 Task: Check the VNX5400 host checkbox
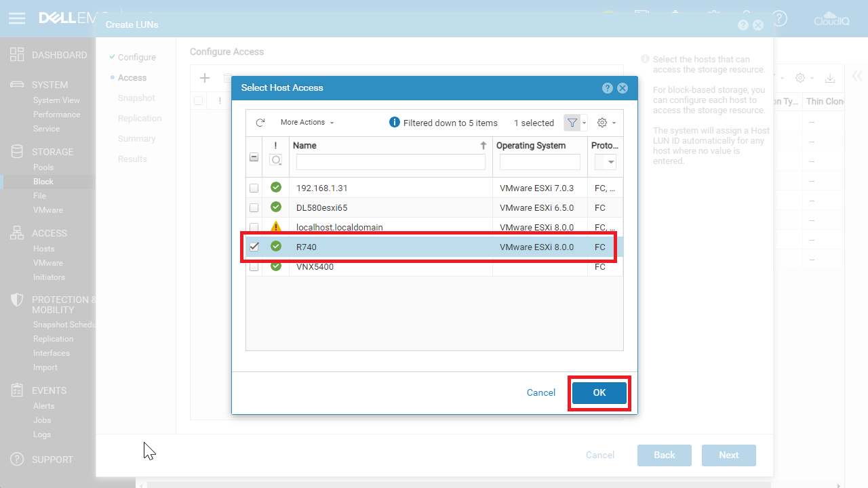[254, 266]
